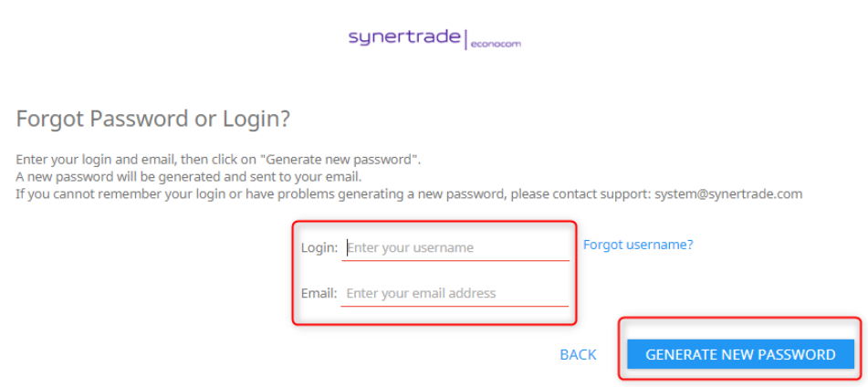Click the "Login:" field label
Image resolution: width=868 pixels, height=387 pixels.
(319, 247)
